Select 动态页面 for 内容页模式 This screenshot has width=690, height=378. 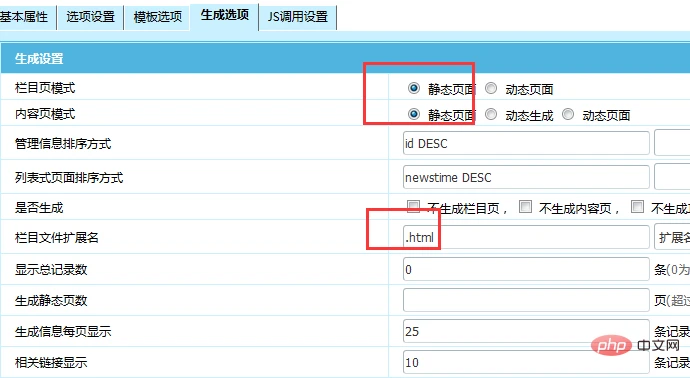click(x=568, y=114)
